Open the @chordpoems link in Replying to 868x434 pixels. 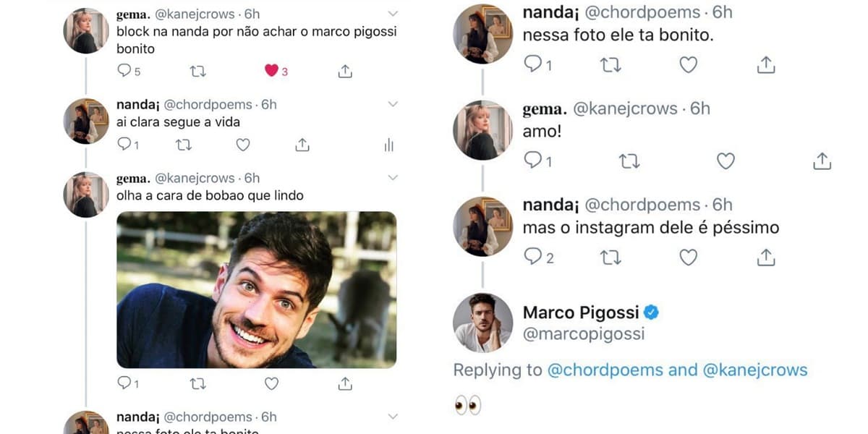605,370
